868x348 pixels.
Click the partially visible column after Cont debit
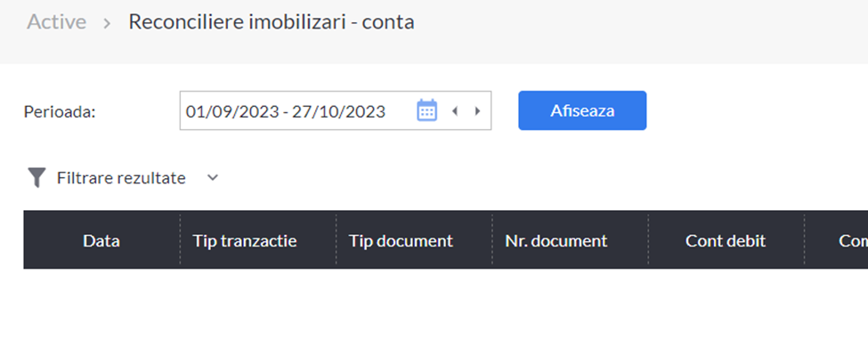837,240
